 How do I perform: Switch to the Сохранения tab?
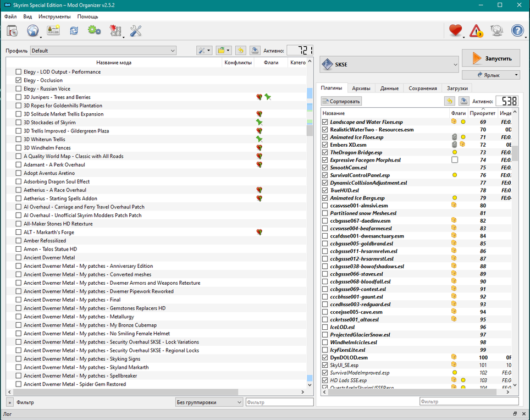(x=422, y=88)
